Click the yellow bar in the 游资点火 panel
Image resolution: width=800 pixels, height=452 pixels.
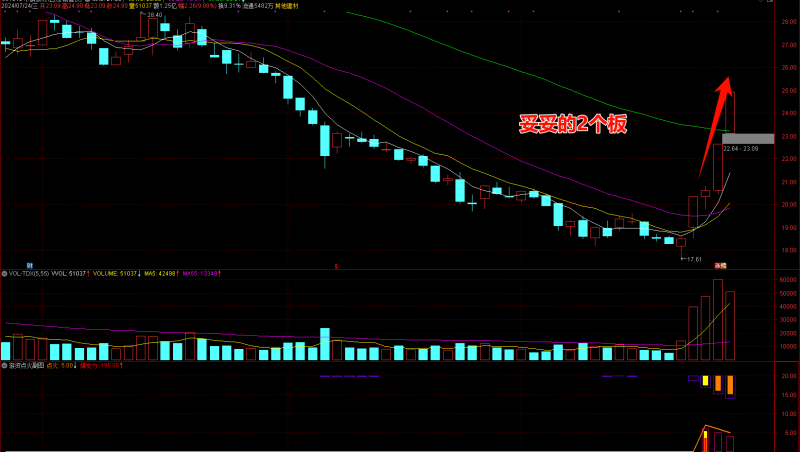click(705, 381)
